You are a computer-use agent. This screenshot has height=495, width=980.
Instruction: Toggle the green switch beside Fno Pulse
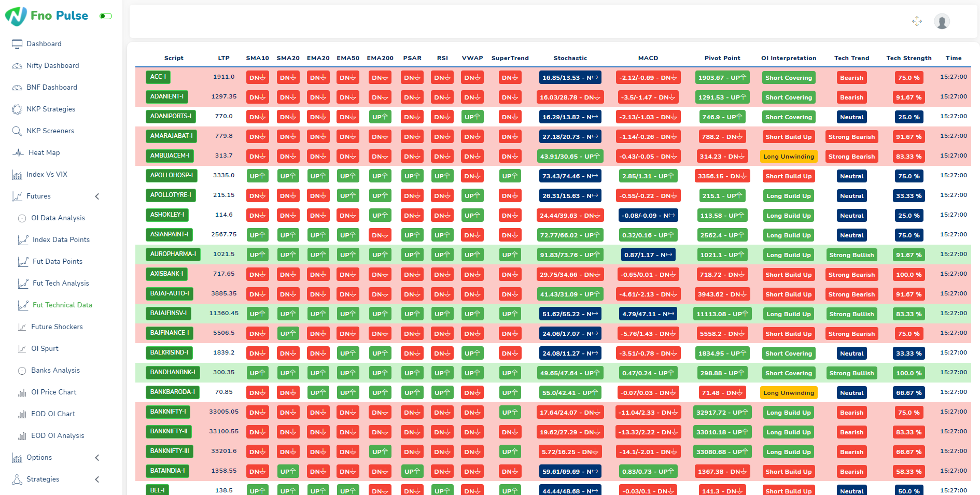coord(106,16)
